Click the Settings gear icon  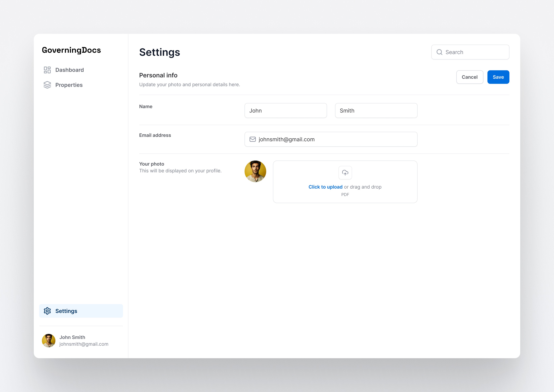pos(47,311)
